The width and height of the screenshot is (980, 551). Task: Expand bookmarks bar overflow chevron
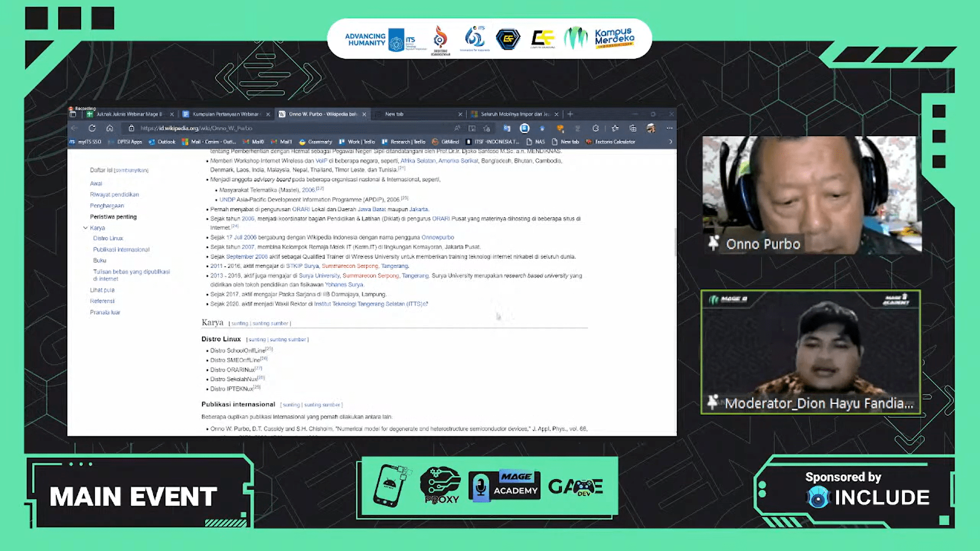pyautogui.click(x=670, y=142)
